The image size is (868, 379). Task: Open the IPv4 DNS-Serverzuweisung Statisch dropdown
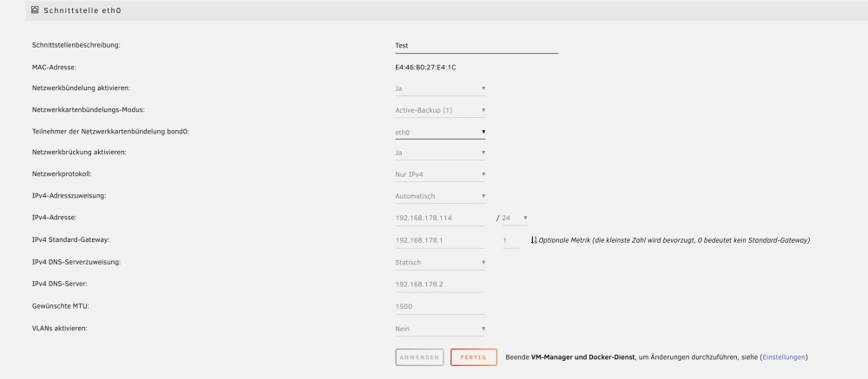[x=440, y=263]
